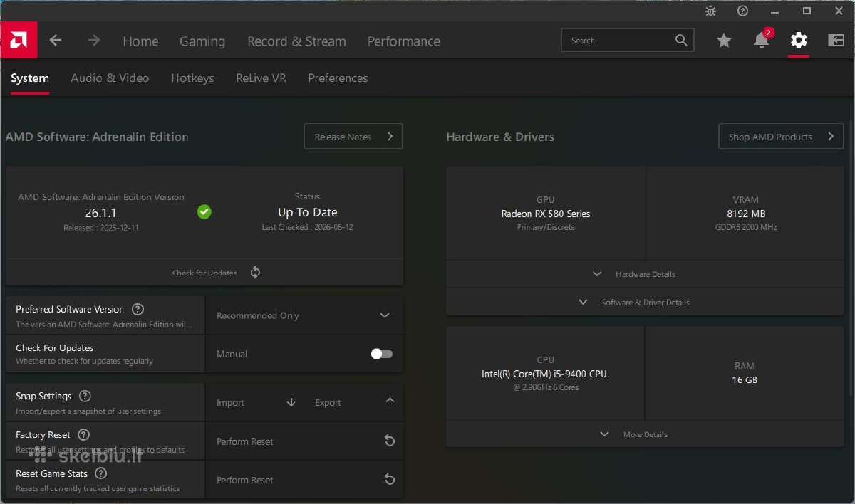Switch to Preferences tab

pos(338,78)
